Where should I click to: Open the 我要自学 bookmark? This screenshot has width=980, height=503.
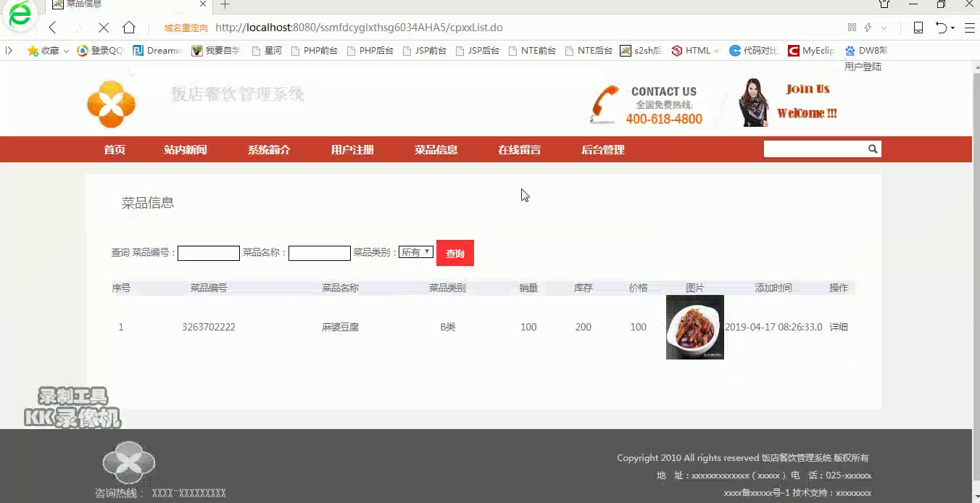(216, 51)
